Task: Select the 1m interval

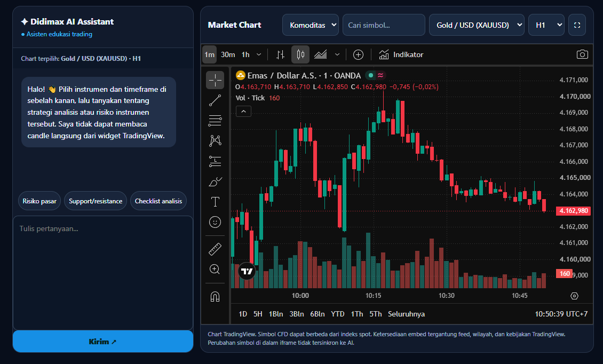Action: click(x=210, y=54)
